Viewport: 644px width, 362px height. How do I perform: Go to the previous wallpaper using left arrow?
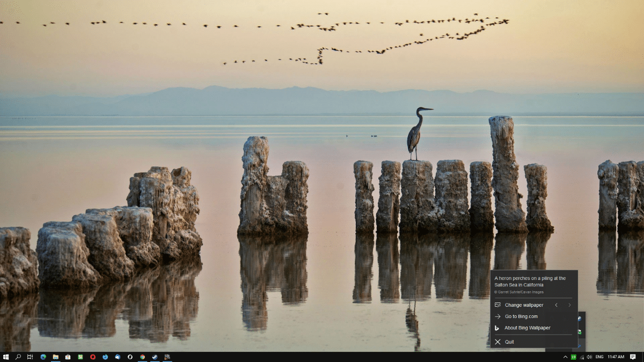coord(556,305)
